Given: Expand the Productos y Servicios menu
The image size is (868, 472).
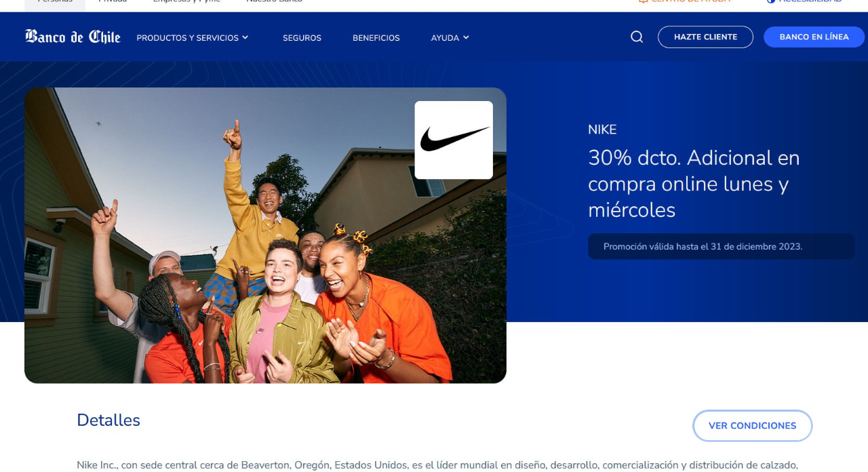Looking at the screenshot, I should [x=193, y=38].
